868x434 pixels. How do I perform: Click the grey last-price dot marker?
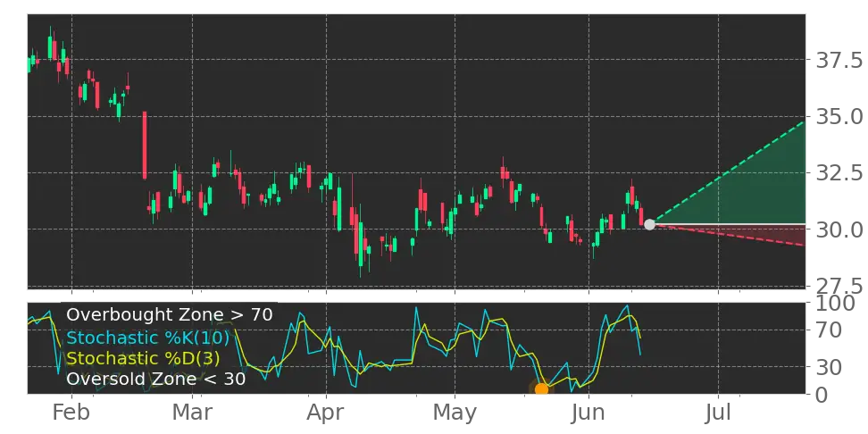650,224
